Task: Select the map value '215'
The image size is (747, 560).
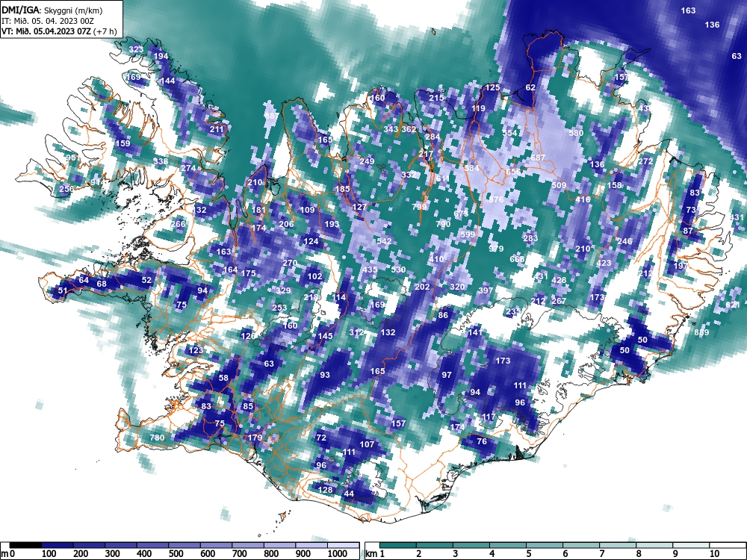Action: 436,98
